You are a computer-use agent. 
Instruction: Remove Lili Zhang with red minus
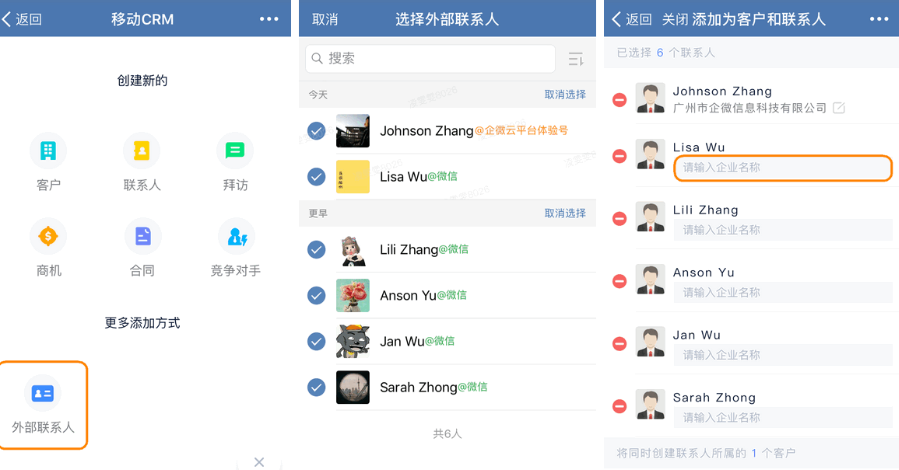point(619,218)
